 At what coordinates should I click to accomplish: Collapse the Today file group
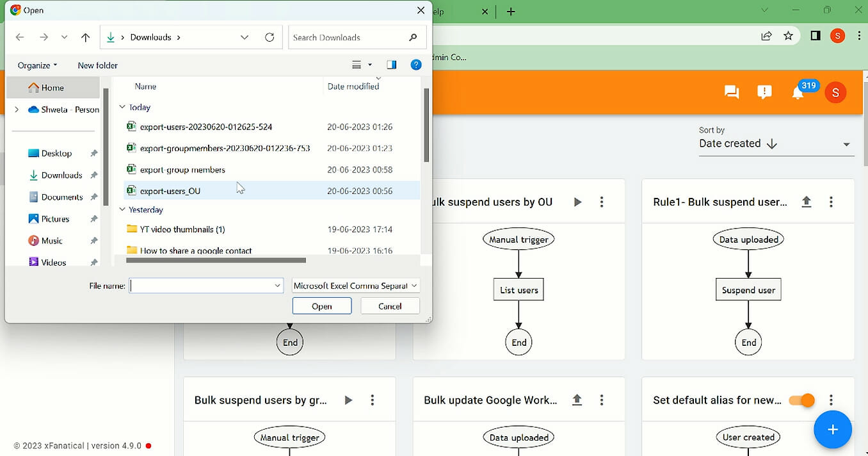[122, 107]
